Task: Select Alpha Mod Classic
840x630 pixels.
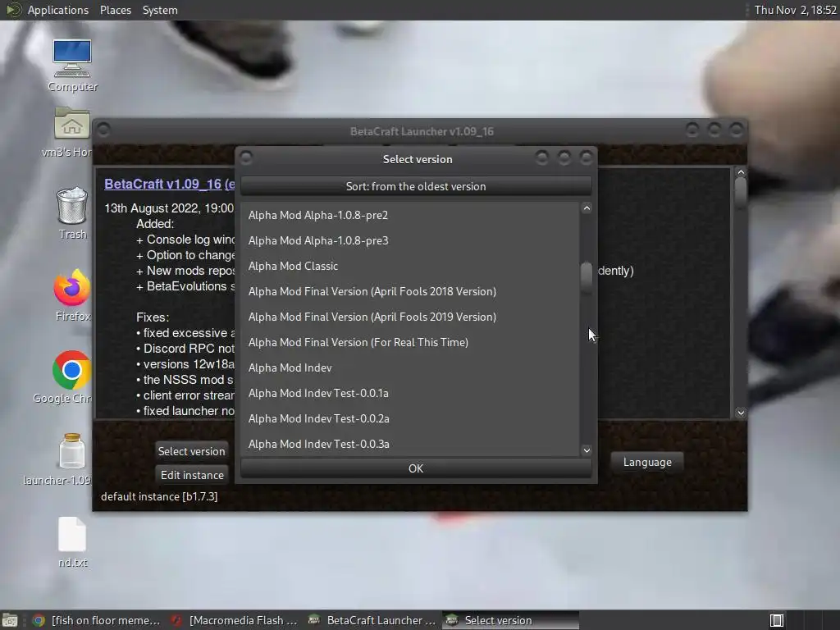Action: pos(410,266)
